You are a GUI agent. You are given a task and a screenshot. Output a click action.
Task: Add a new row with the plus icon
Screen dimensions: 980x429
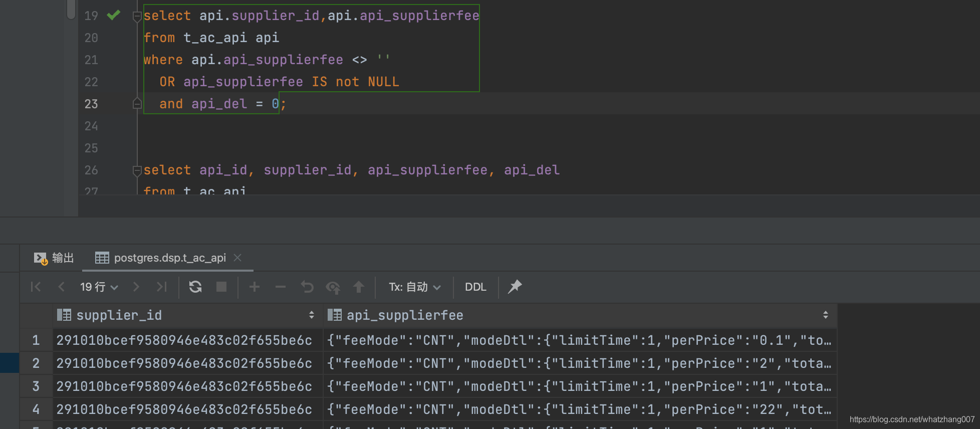[255, 287]
